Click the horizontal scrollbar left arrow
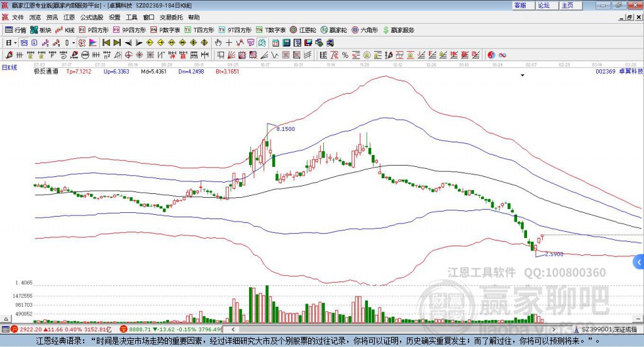 pos(233,329)
